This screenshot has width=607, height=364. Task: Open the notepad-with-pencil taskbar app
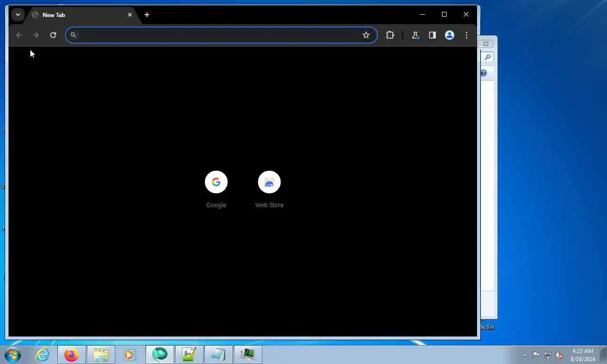coord(189,355)
